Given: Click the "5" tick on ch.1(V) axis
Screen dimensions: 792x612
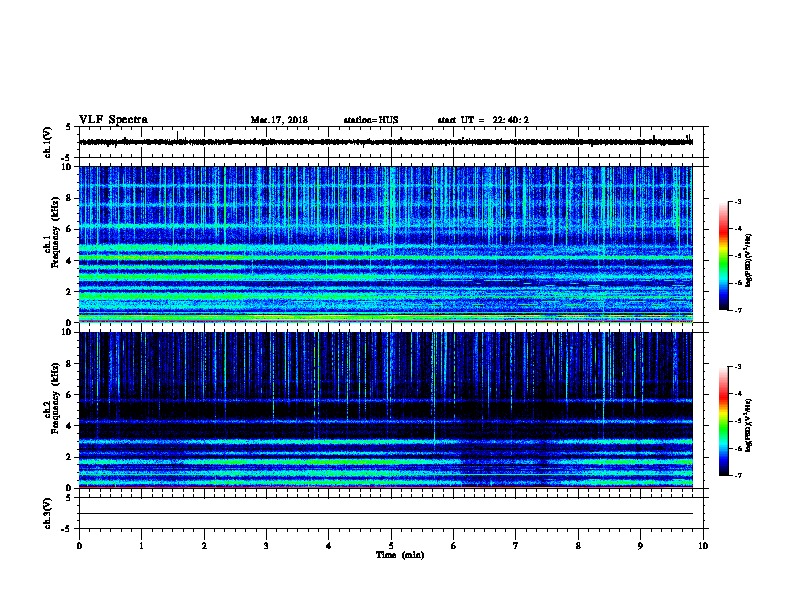Looking at the screenshot, I should [x=68, y=127].
